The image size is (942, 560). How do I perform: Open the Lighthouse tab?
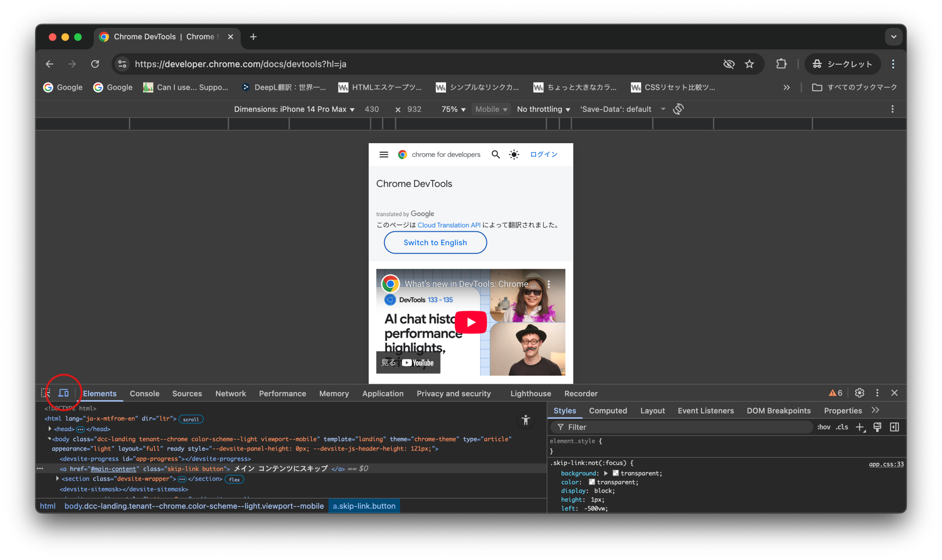pyautogui.click(x=530, y=393)
